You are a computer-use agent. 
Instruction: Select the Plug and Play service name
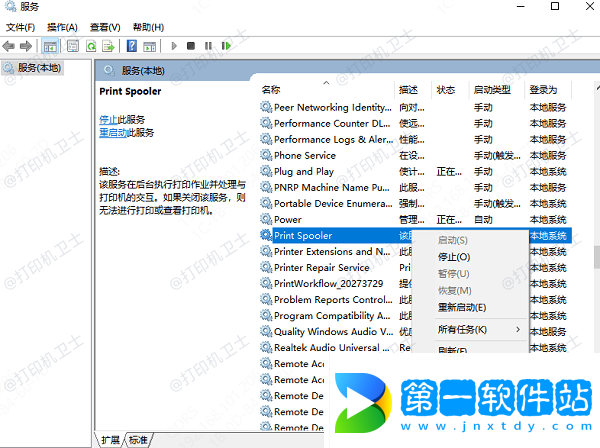(304, 171)
